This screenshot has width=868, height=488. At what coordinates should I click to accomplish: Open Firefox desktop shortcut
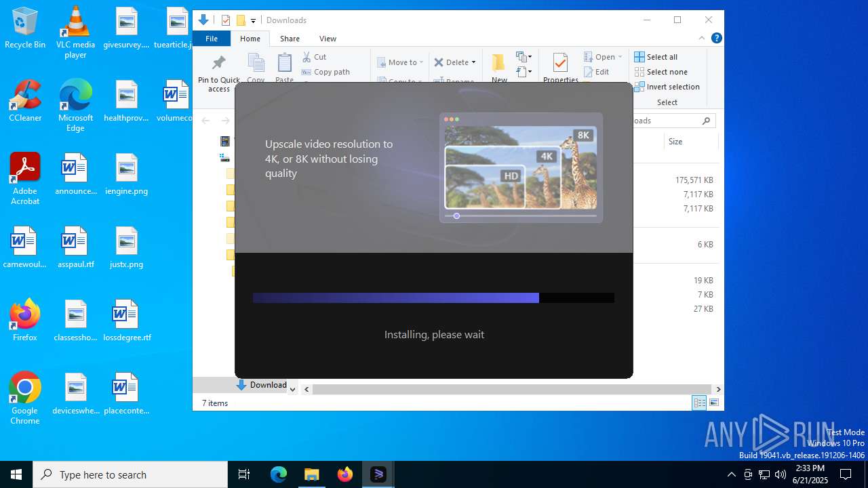(x=25, y=320)
